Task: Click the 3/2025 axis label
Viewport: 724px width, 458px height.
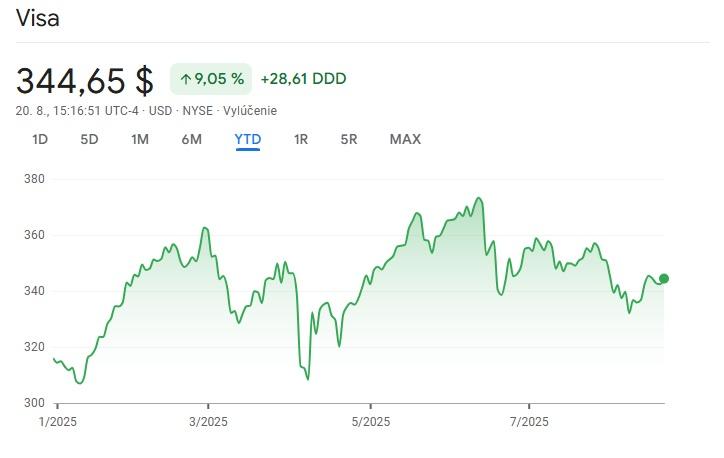Action: [x=207, y=422]
